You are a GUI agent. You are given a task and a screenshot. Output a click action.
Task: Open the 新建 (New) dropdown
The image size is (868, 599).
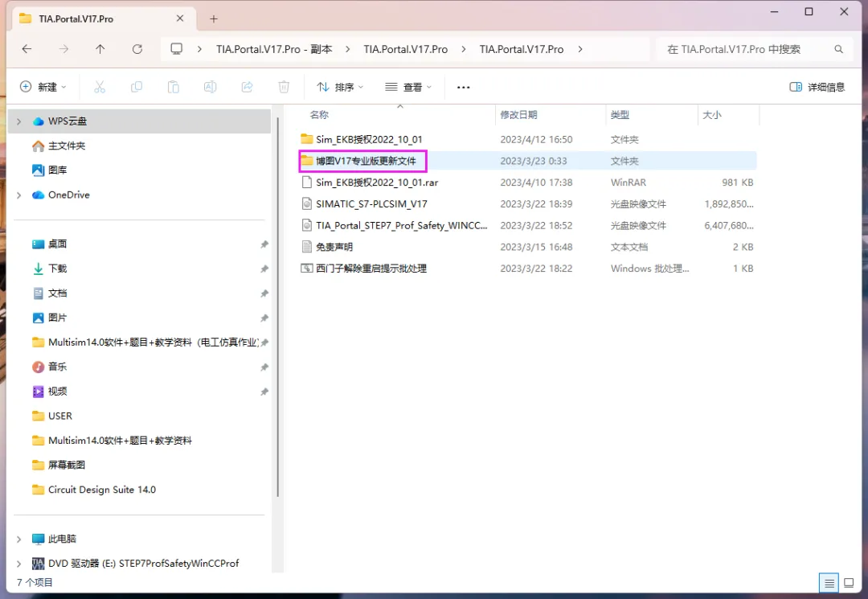coord(43,87)
